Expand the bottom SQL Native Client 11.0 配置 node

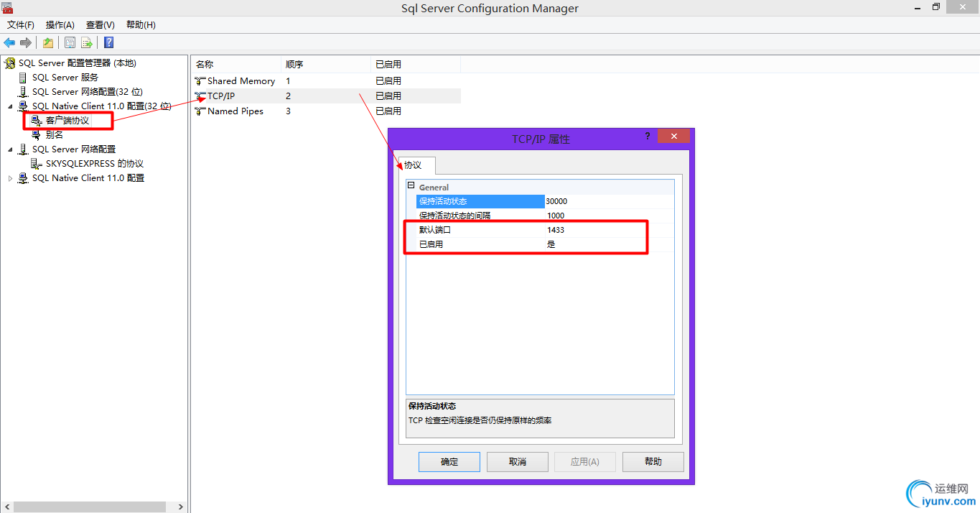(x=10, y=178)
